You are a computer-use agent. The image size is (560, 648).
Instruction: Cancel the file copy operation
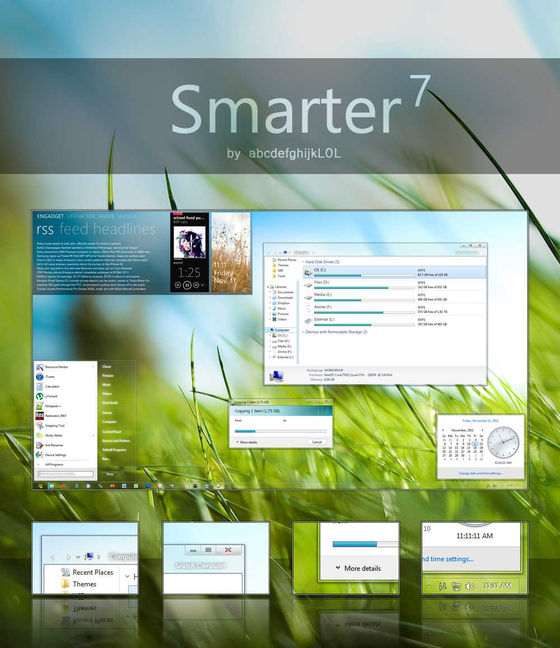tap(317, 442)
